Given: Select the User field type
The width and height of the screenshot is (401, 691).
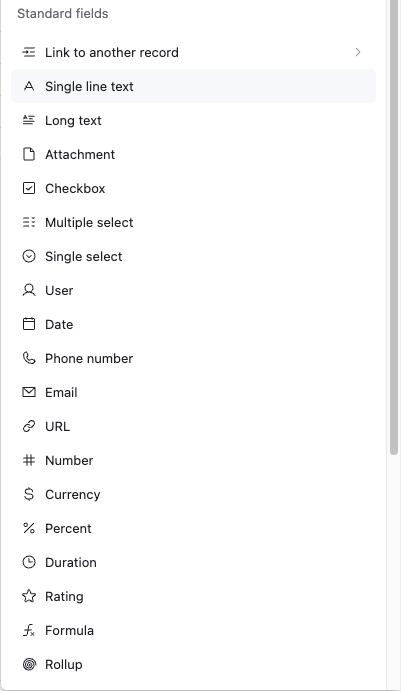Looking at the screenshot, I should pyautogui.click(x=193, y=290).
